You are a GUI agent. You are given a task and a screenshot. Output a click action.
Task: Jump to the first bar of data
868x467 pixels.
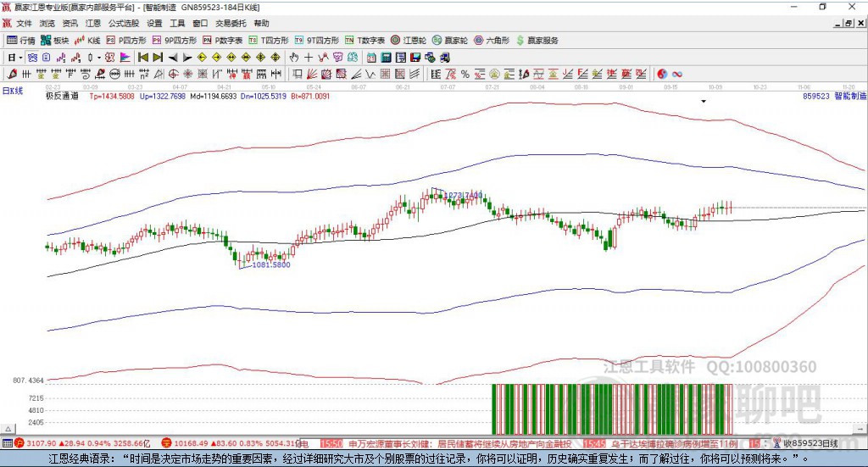pos(142,58)
